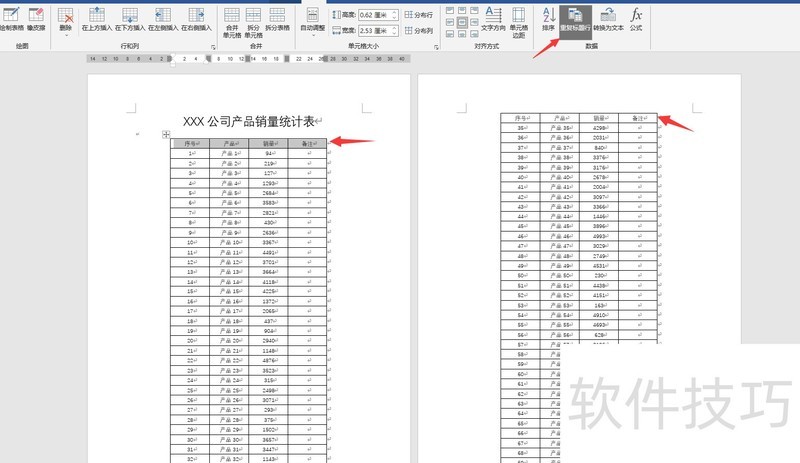Click the 备注 header cell on page two
This screenshot has height=463, width=800.
click(638, 118)
